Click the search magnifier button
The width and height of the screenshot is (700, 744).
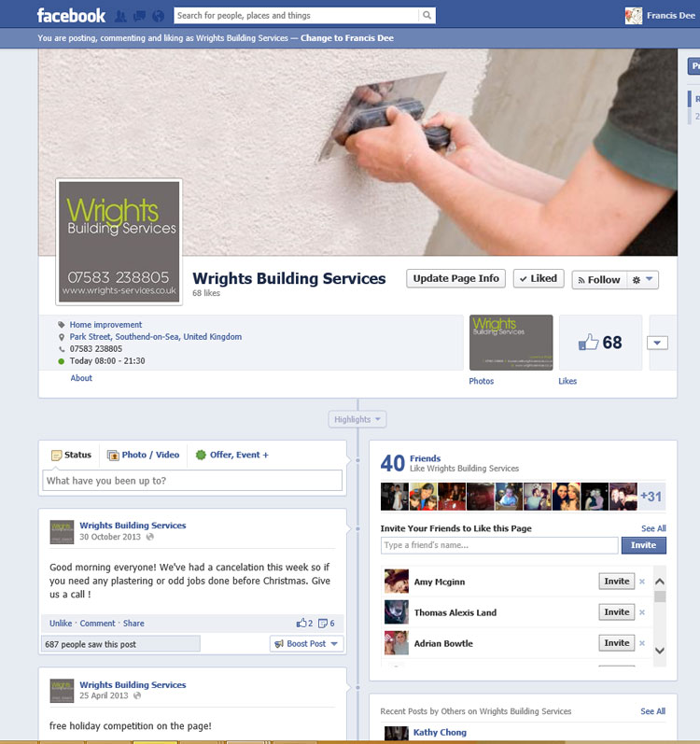tap(427, 15)
